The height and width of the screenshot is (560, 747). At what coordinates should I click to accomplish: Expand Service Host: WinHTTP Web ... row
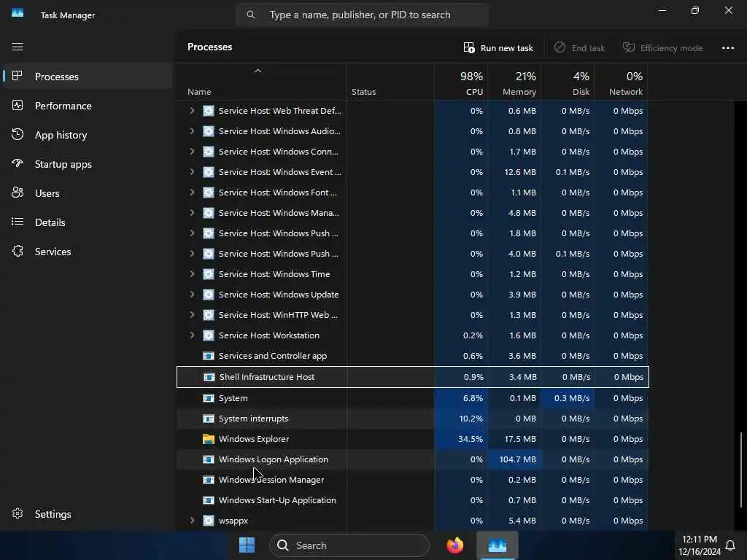click(x=192, y=315)
